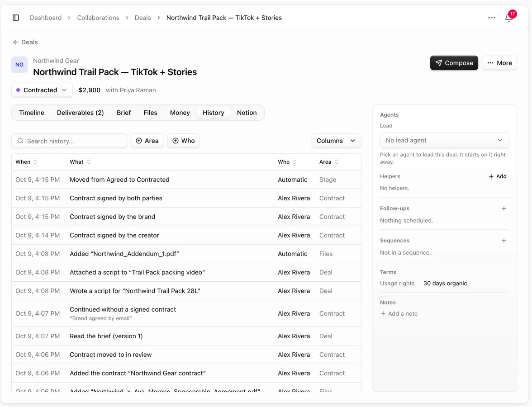Click "Contract signed by the brand"
Image resolution: width=532 pixels, height=407 pixels.
[x=112, y=217]
